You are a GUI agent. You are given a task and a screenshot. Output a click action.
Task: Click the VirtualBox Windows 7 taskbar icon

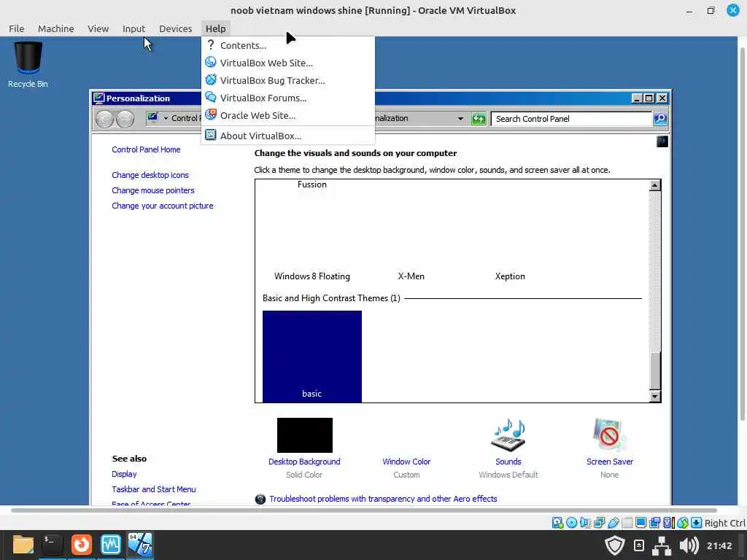(140, 545)
